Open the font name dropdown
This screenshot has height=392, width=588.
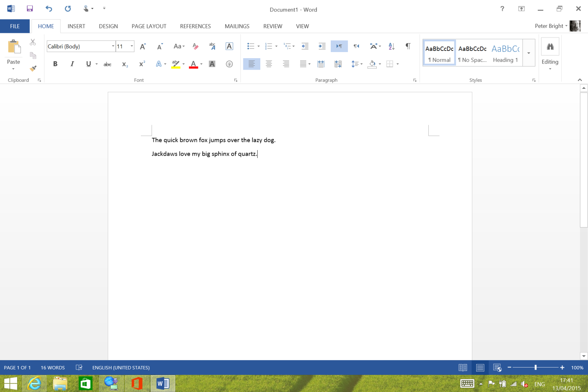coord(113,46)
